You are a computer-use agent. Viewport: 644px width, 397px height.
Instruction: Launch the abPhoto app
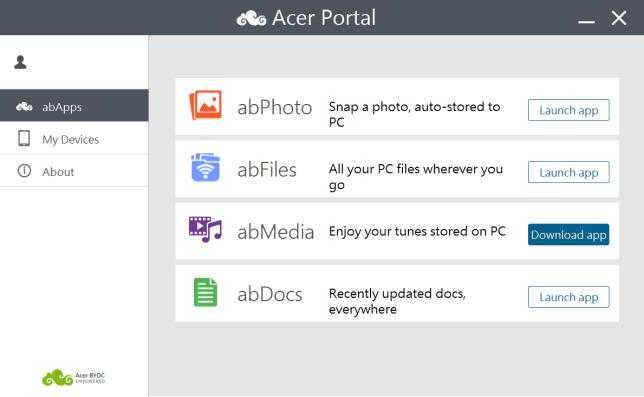(x=568, y=110)
